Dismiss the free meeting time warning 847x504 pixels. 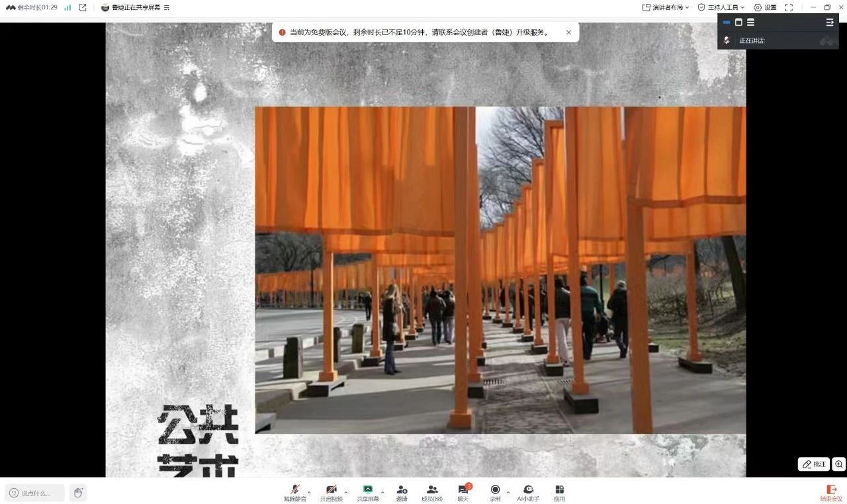click(568, 32)
